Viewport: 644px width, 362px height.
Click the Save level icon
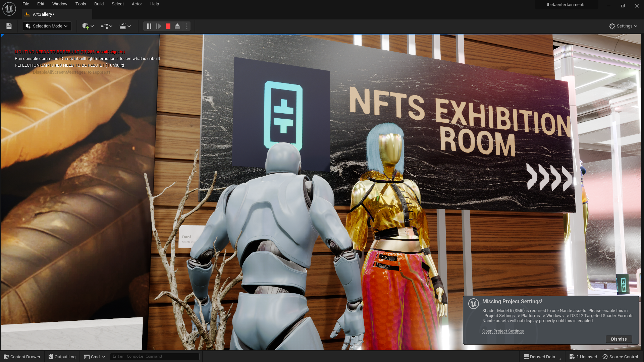[9, 26]
